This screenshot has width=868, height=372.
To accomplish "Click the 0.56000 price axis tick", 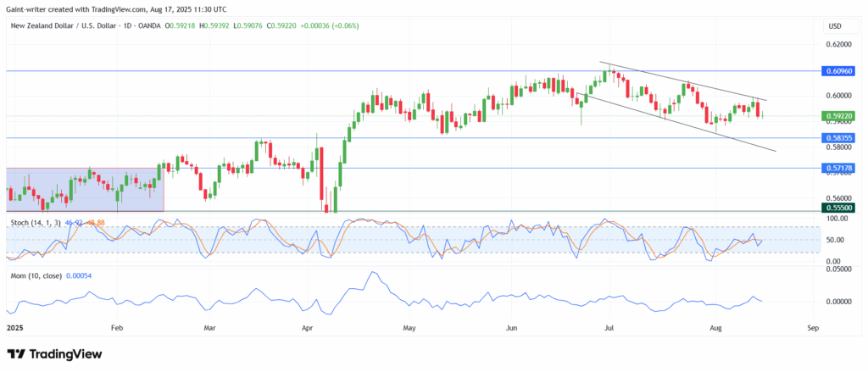I will point(838,197).
